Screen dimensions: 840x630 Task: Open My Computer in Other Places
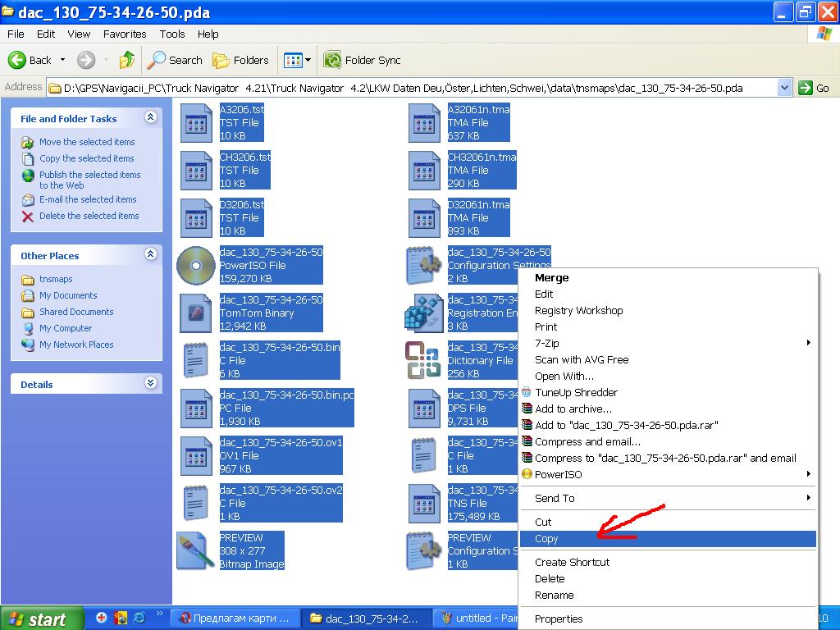[66, 328]
